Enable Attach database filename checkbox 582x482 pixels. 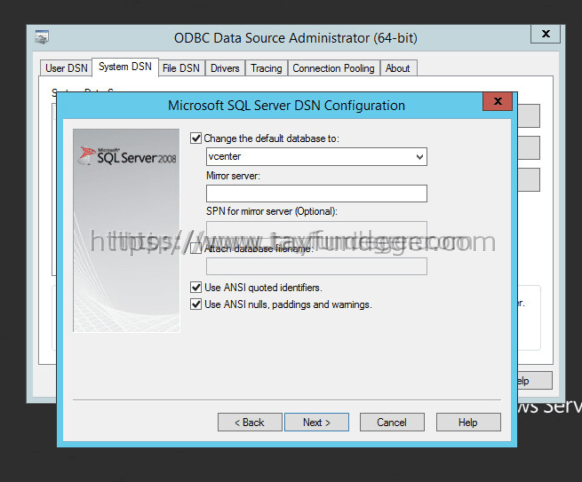click(196, 248)
